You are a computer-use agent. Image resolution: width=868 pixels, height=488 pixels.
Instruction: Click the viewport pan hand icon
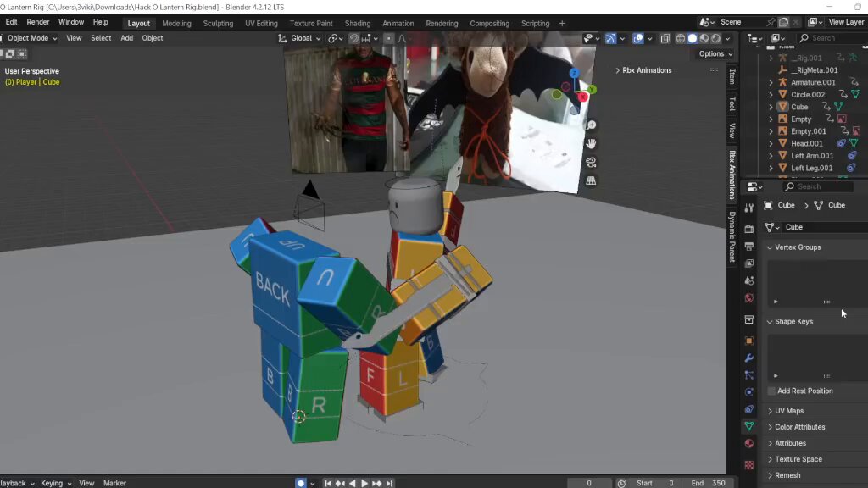[591, 144]
